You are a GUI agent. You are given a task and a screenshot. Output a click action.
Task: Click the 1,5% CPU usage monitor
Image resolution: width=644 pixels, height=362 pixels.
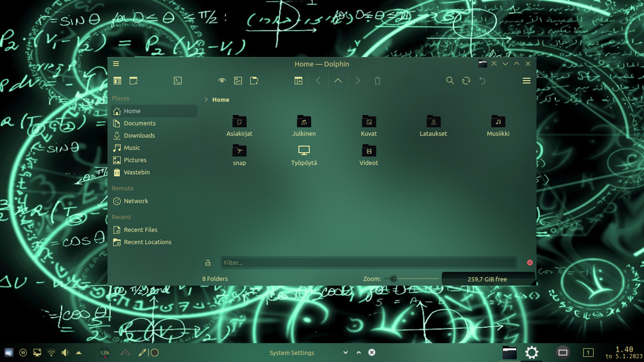point(105,353)
